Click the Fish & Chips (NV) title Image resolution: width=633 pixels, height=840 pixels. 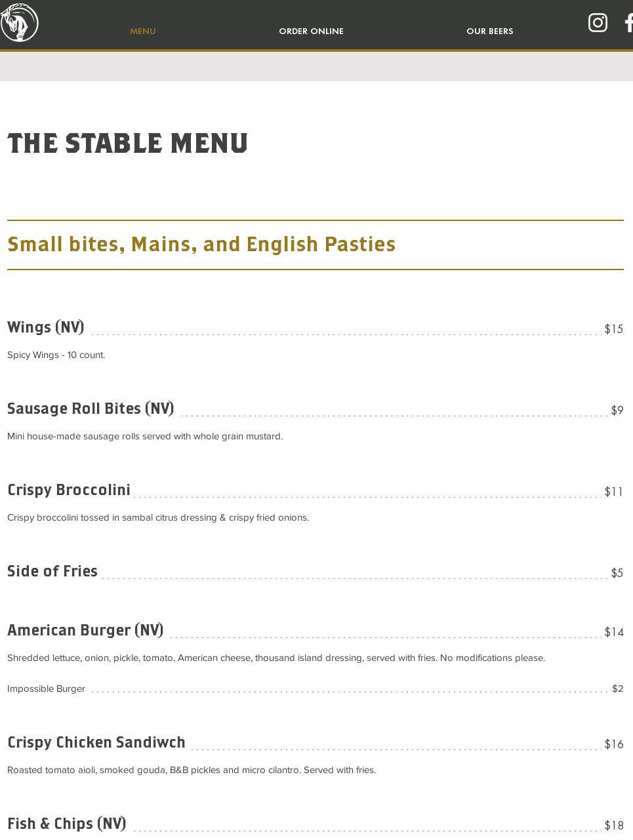coord(67,824)
